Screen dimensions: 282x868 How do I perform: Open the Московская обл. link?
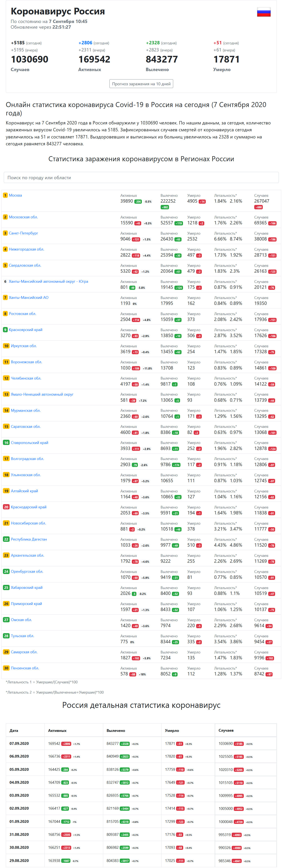point(23,217)
